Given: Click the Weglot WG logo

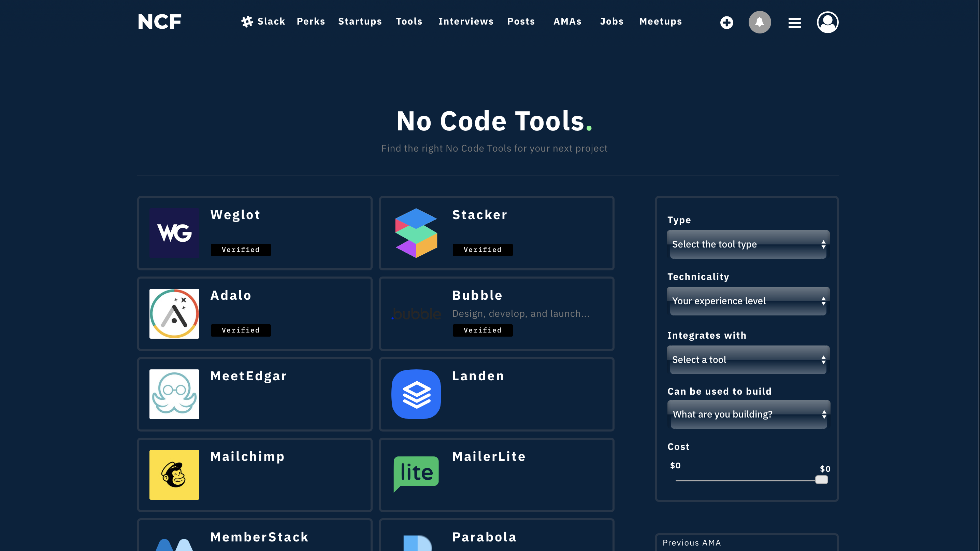Looking at the screenshot, I should pos(174,233).
